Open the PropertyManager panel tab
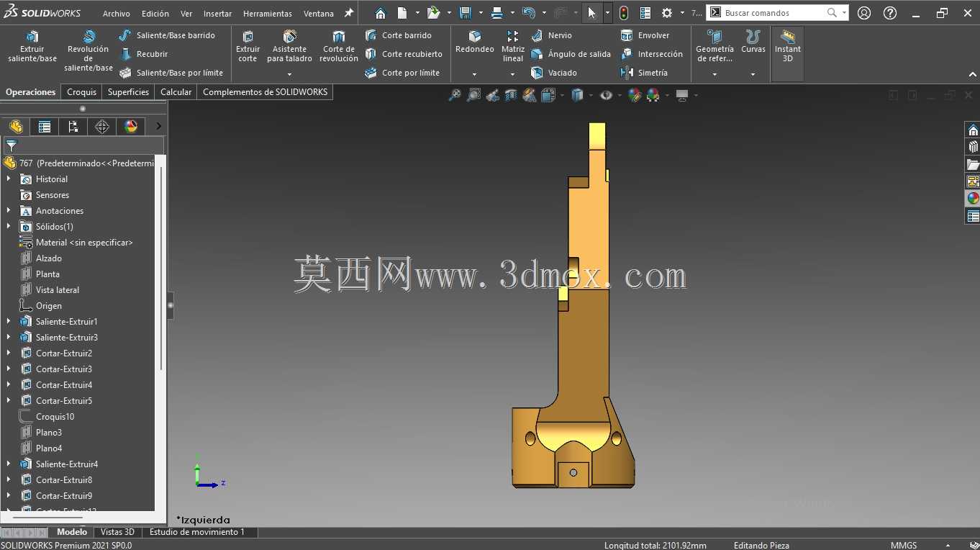 [45, 127]
